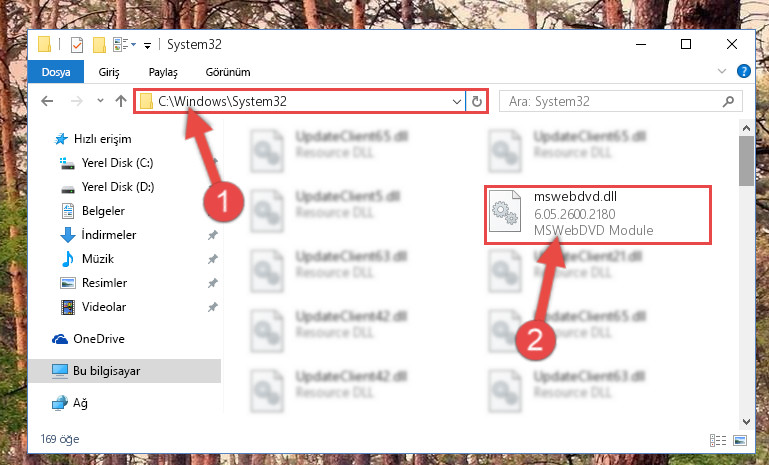
Task: Open Yerel Disk (C:) in sidebar
Action: click(x=117, y=162)
